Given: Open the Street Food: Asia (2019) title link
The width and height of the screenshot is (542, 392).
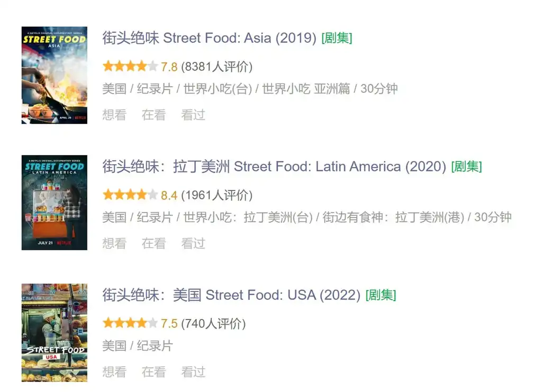Looking at the screenshot, I should click(x=209, y=38).
